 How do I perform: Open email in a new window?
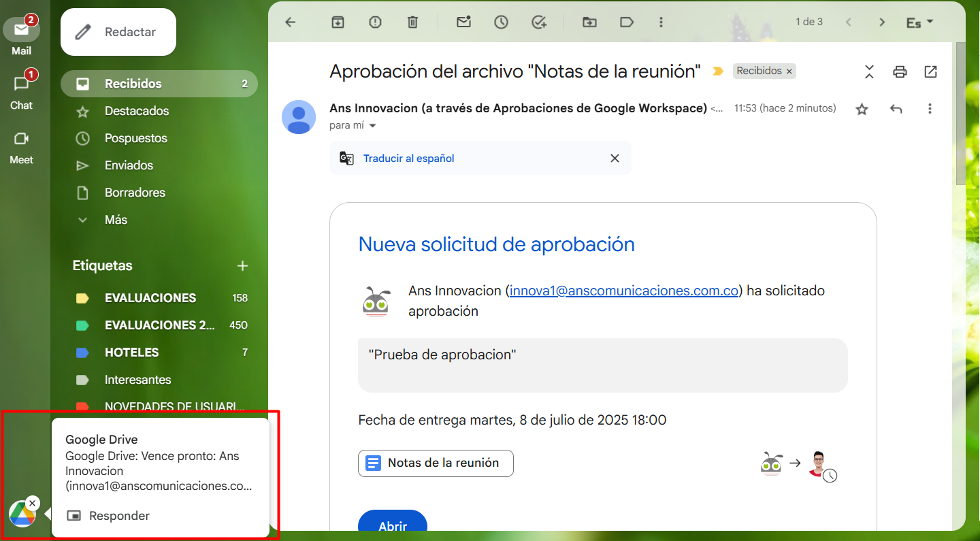[x=930, y=71]
